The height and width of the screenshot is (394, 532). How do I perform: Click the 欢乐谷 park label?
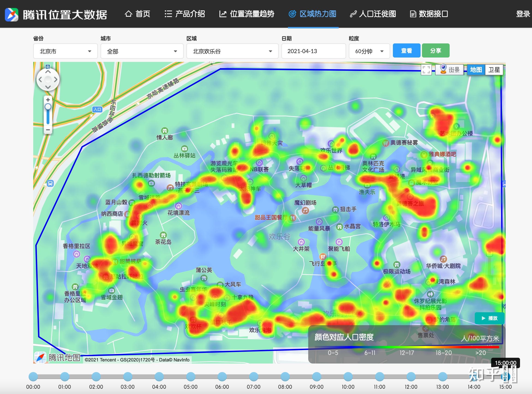coord(279,236)
